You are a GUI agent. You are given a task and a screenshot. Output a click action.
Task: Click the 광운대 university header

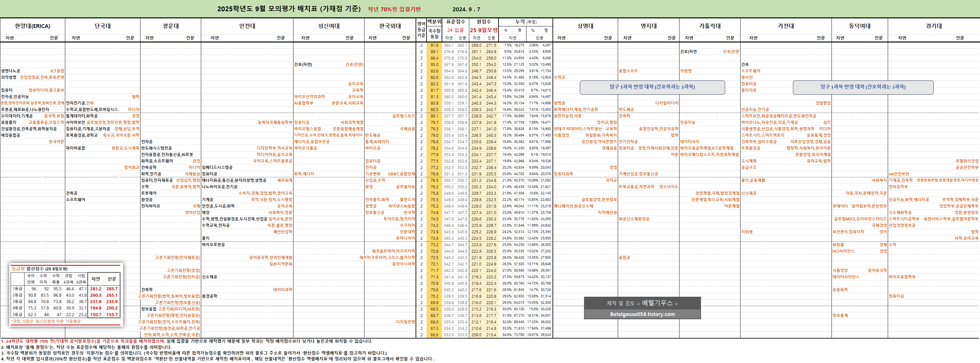pos(170,26)
